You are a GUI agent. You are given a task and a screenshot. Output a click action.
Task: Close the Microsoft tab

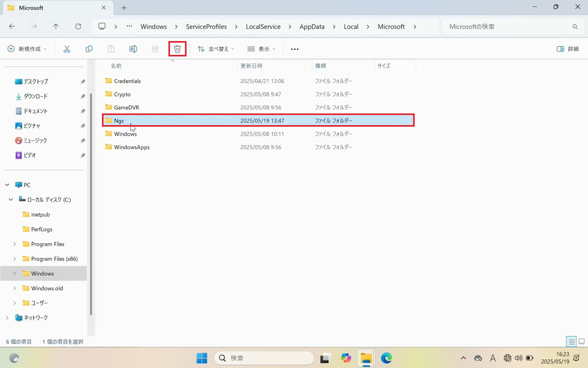click(x=104, y=8)
